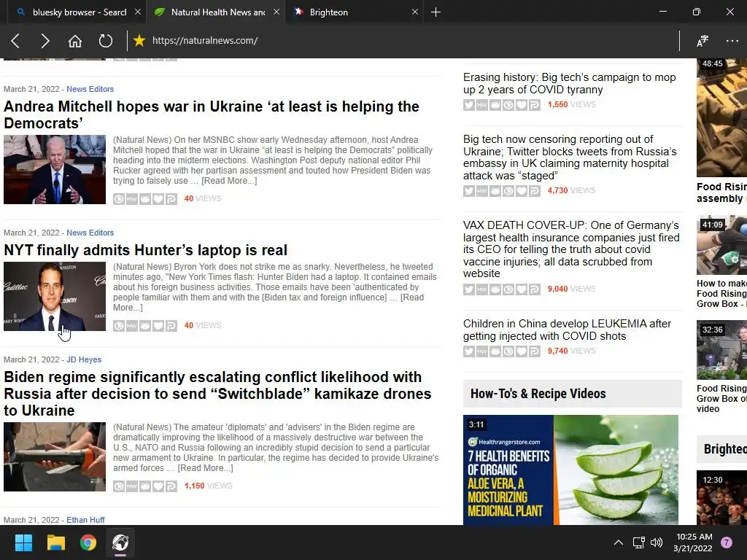Share the Big tech censoring article on Parler
This screenshot has height=560, width=747.
(x=535, y=191)
